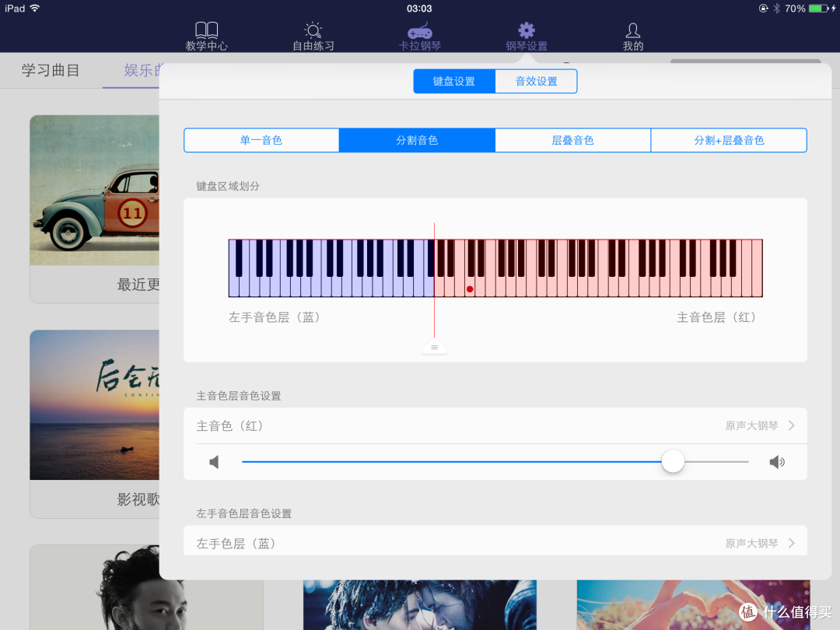Open the sunset 后会无期 album thumbnail
The height and width of the screenshot is (630, 840).
pyautogui.click(x=94, y=404)
